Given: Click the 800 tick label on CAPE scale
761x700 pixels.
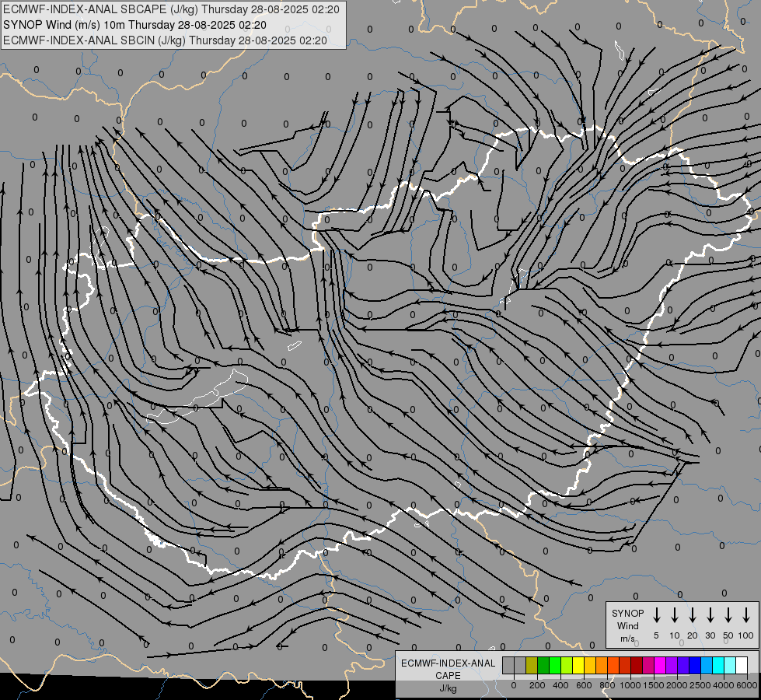Looking at the screenshot, I should click(x=607, y=685).
